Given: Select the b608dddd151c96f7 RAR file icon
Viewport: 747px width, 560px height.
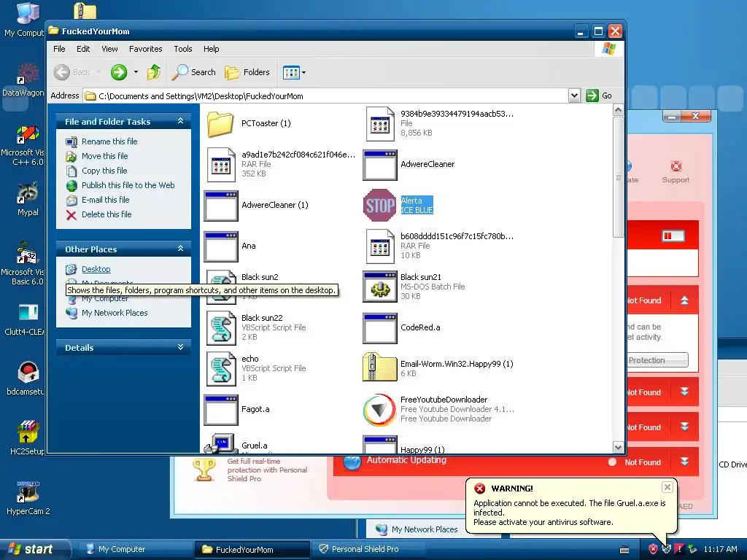Looking at the screenshot, I should (x=380, y=246).
